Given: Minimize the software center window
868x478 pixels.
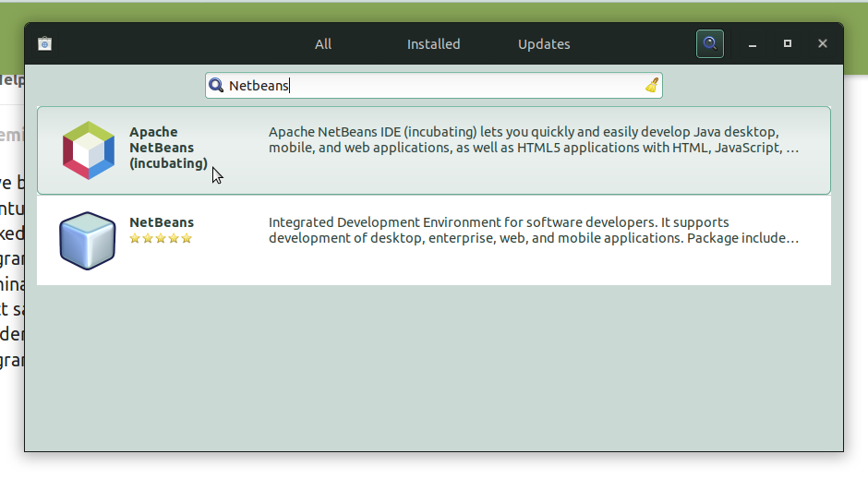Looking at the screenshot, I should 753,44.
